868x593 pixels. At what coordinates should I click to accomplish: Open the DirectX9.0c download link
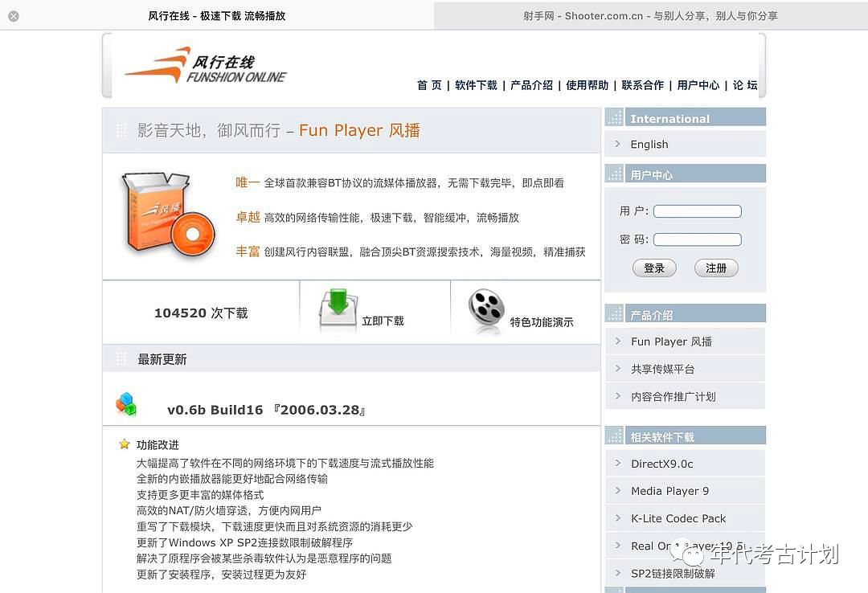tap(661, 464)
